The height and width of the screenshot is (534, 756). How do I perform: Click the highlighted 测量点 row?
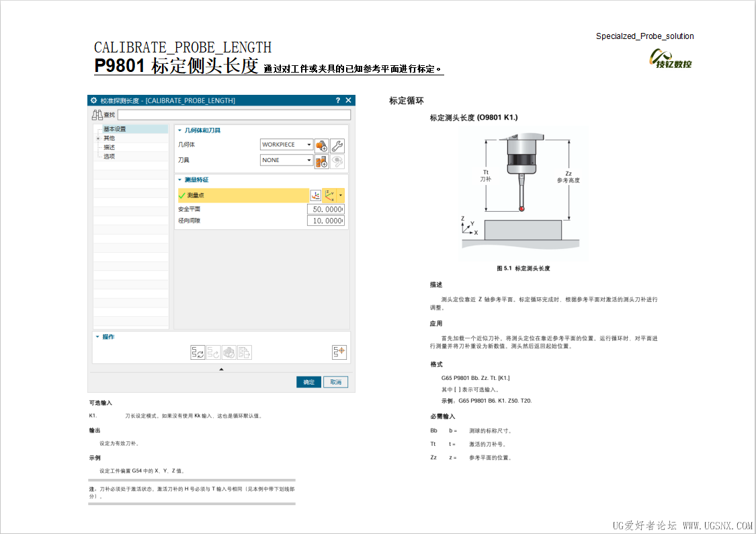(243, 195)
